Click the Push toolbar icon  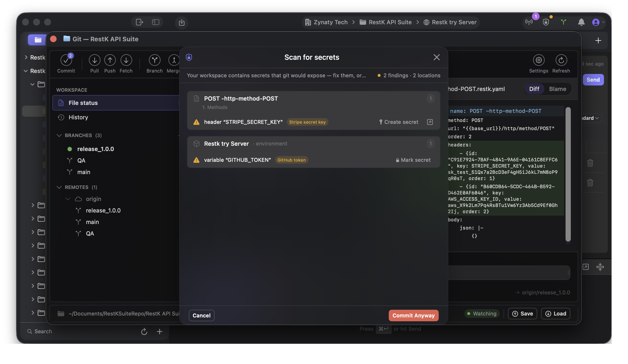click(x=110, y=60)
